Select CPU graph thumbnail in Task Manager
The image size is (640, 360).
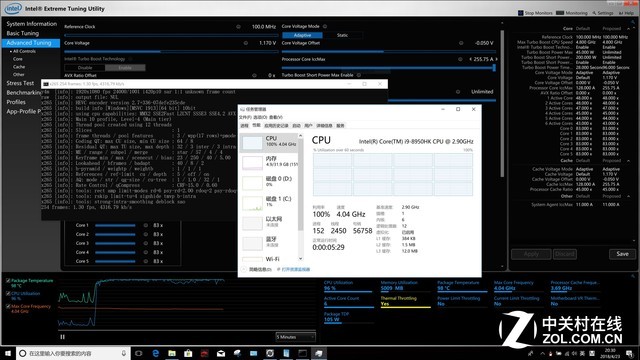pos(252,142)
